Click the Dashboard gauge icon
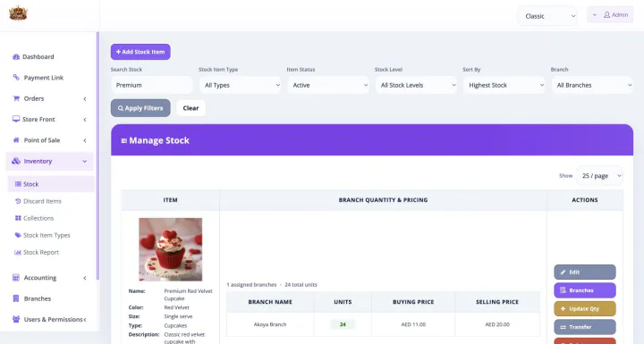Screen dimensions: 644x344 [x=16, y=56]
